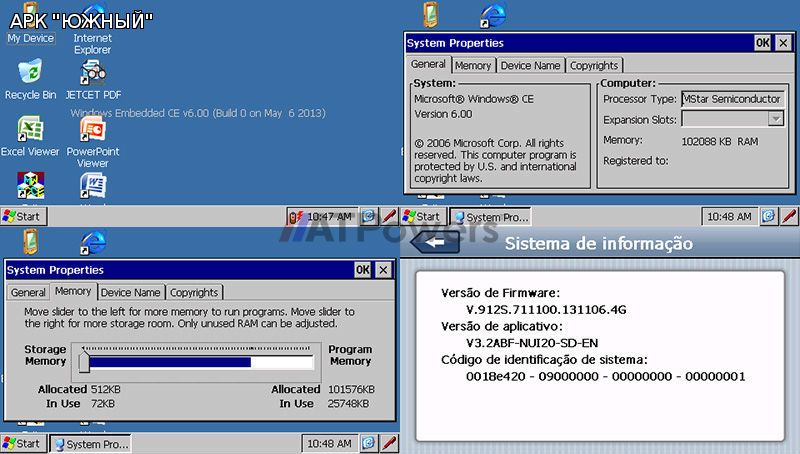The image size is (800, 454).
Task: Click the system identification code 0018e420
Action: (x=606, y=376)
